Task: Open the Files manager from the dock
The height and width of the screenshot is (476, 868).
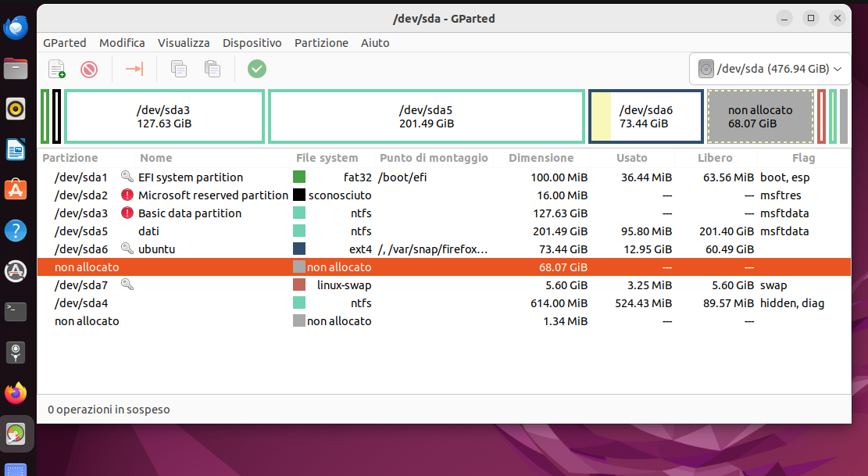Action: click(16, 69)
